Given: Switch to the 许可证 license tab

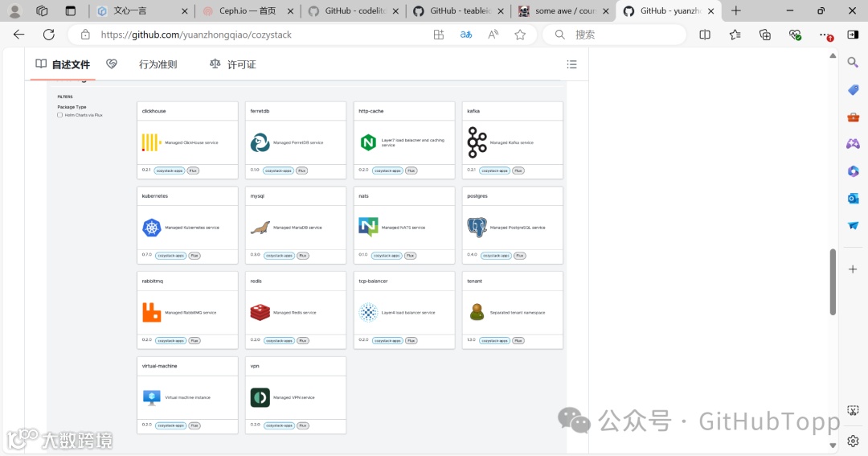Looking at the screenshot, I should click(x=232, y=64).
